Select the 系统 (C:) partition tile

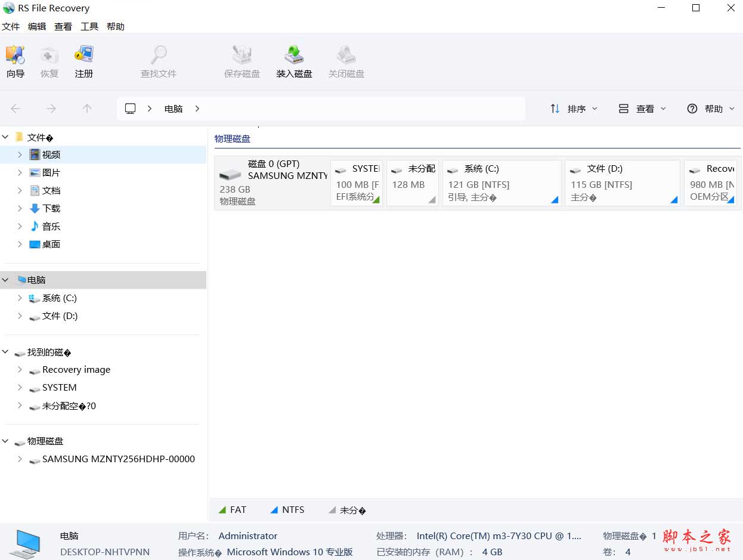tap(501, 182)
